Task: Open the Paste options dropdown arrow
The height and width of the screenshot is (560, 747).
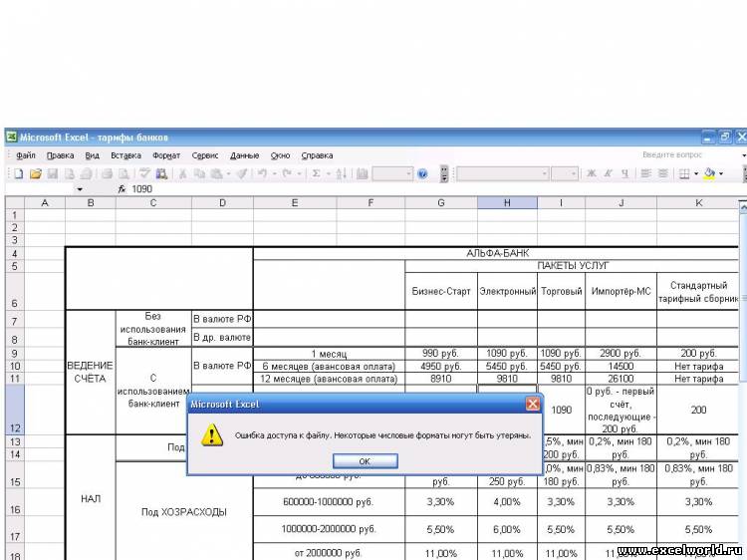Action: pos(228,173)
